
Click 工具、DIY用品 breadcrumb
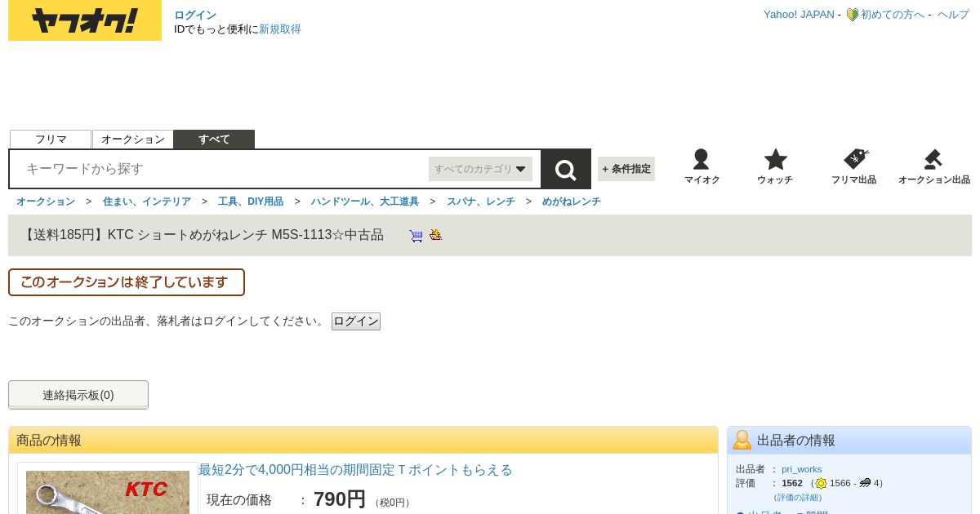[251, 202]
